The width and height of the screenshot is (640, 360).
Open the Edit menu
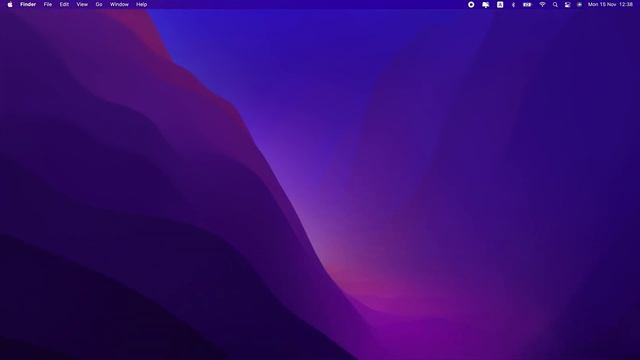(x=64, y=4)
